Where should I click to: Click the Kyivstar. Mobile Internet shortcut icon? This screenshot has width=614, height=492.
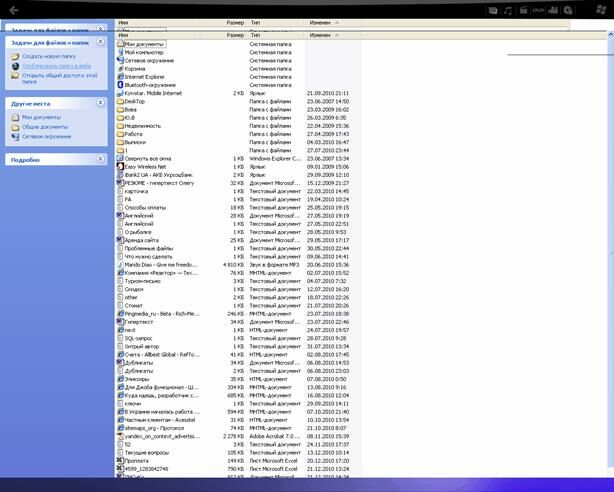(x=120, y=93)
